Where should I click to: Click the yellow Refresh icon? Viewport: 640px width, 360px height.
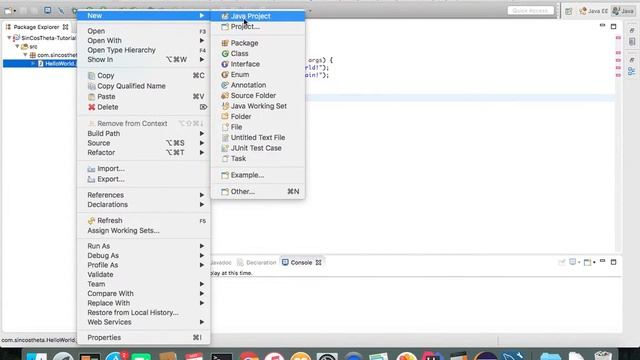(x=91, y=220)
